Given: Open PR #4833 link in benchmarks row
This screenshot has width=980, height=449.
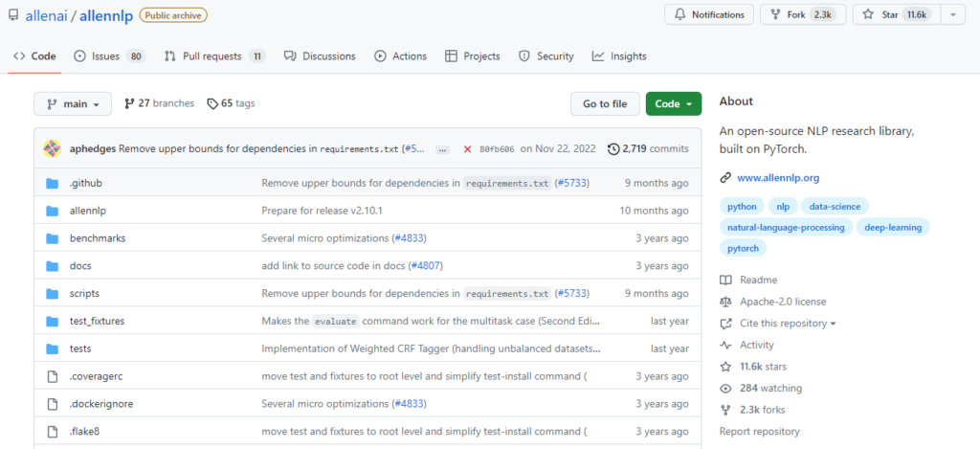Looking at the screenshot, I should point(409,238).
